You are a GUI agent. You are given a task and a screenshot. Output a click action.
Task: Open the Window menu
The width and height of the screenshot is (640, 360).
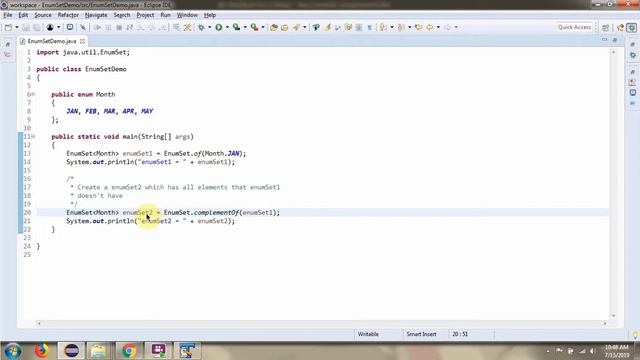187,15
